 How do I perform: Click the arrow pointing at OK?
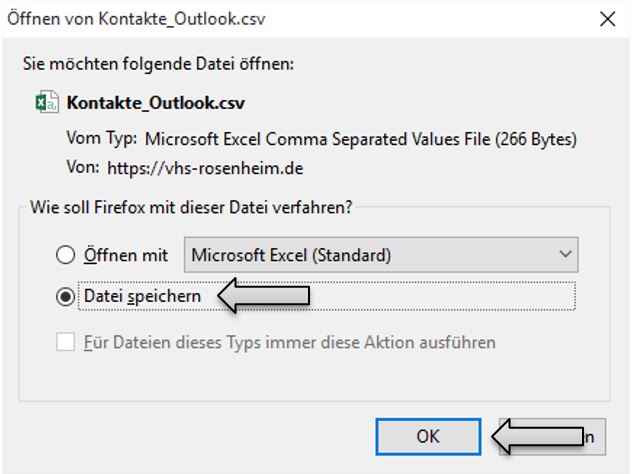coord(540,436)
